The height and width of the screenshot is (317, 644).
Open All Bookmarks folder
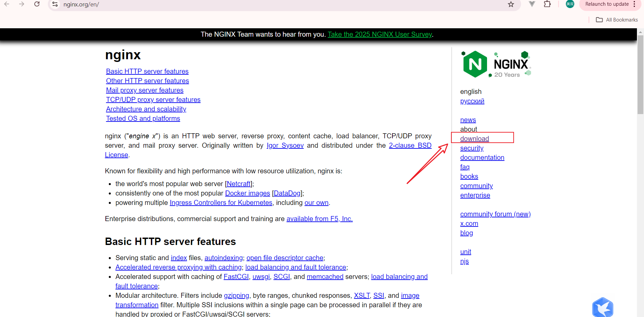[617, 20]
